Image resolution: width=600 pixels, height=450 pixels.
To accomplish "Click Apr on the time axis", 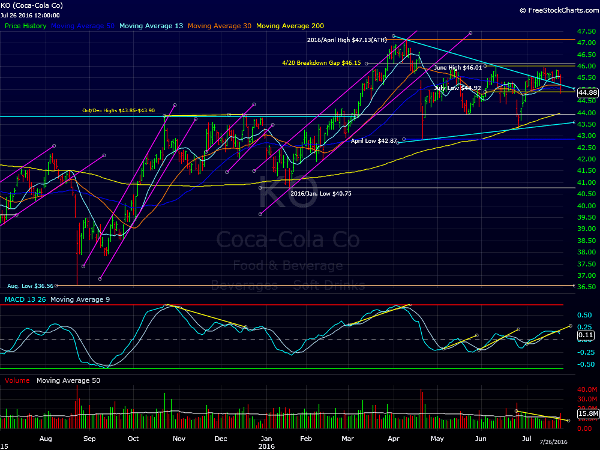I will [393, 439].
